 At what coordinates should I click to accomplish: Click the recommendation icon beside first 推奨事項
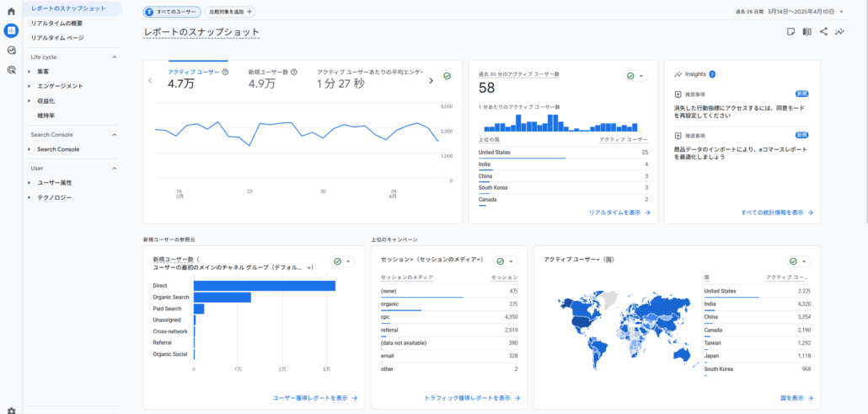point(678,94)
